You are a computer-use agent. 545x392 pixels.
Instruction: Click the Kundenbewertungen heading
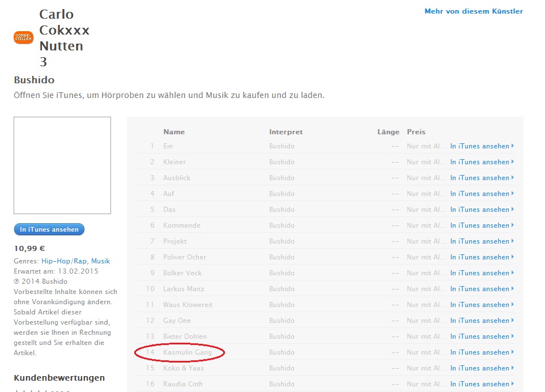tap(59, 378)
